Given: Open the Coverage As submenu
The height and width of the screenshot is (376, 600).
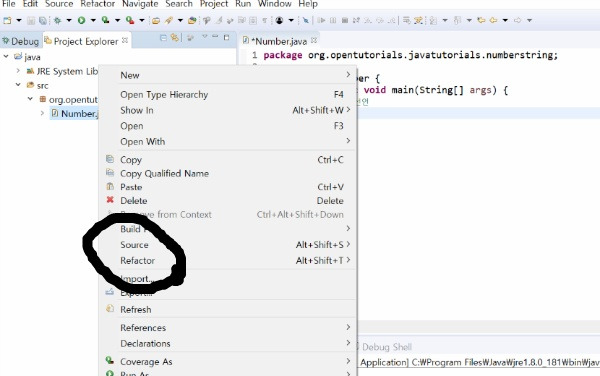Looking at the screenshot, I should [228, 361].
